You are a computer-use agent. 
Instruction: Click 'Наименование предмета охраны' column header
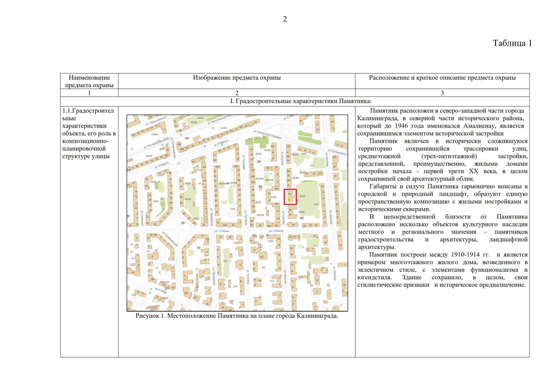[89, 81]
